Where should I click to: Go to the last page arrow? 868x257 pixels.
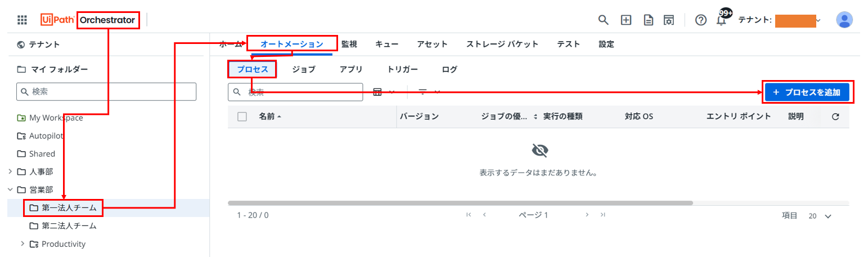602,215
